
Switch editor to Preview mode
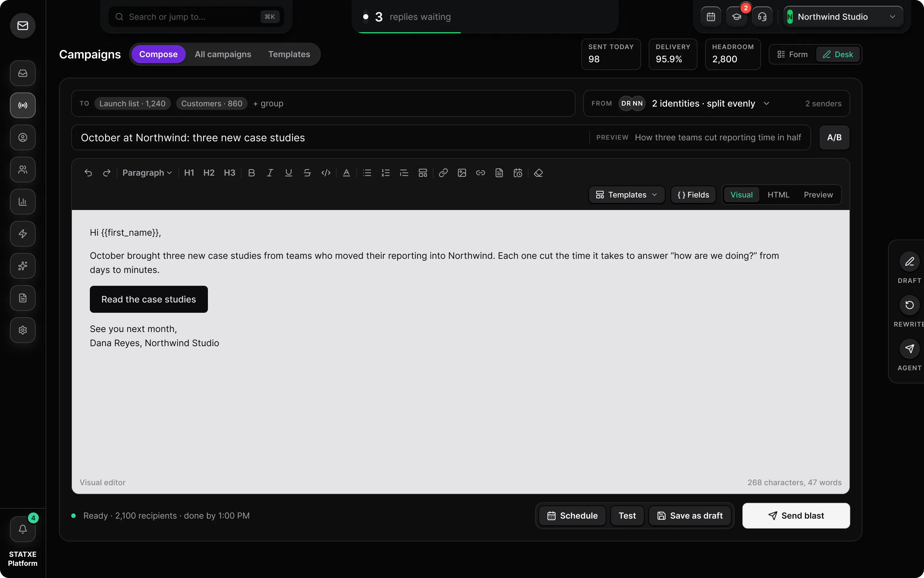[818, 195]
